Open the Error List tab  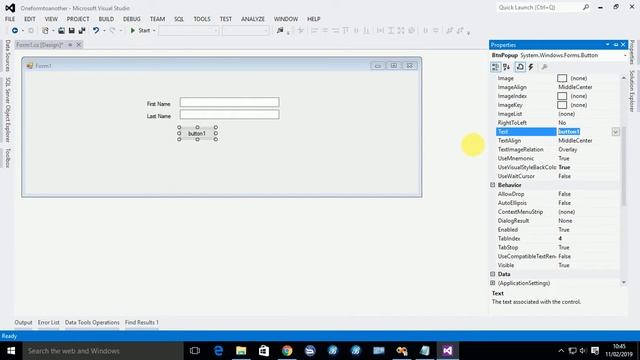(x=49, y=322)
